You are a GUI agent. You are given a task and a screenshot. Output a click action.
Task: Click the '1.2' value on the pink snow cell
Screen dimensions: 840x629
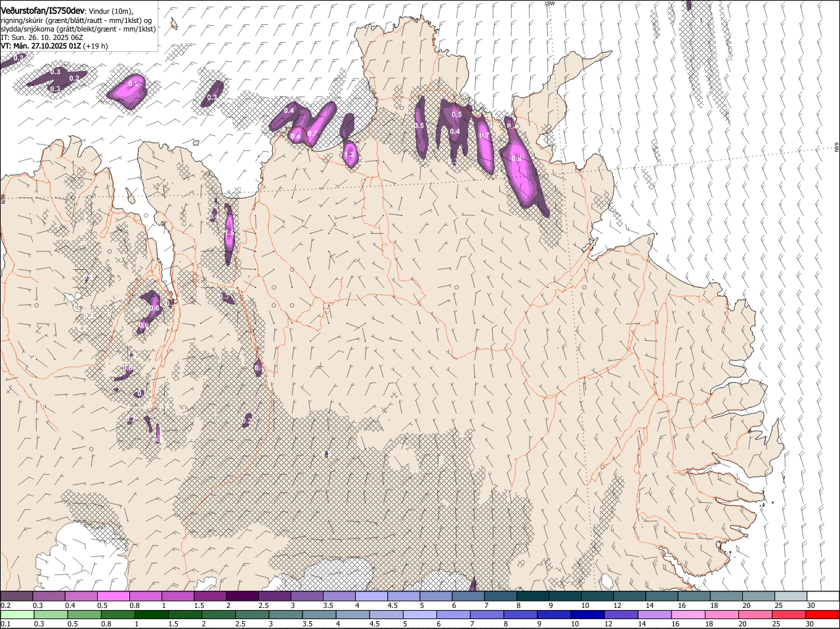[x=350, y=155]
